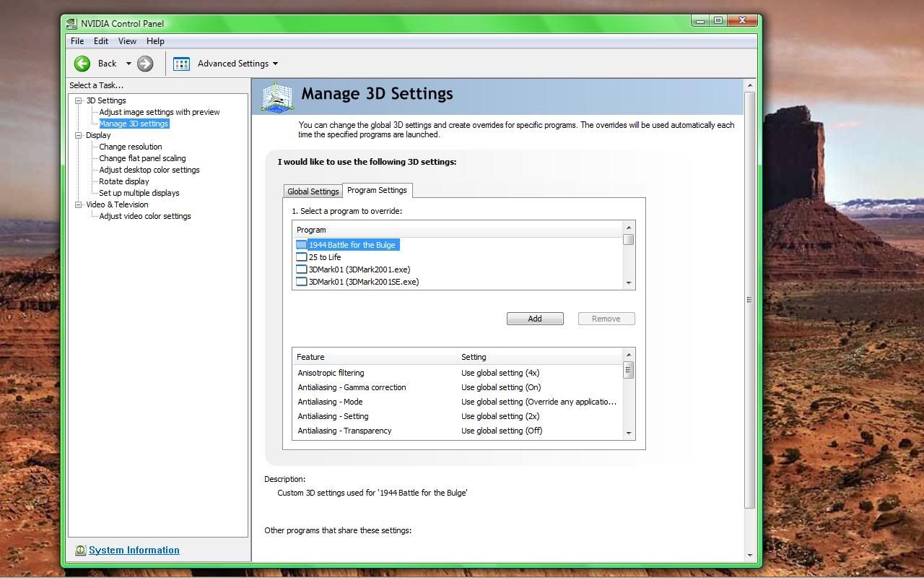
Task: Click the Feature column header
Action: [375, 357]
